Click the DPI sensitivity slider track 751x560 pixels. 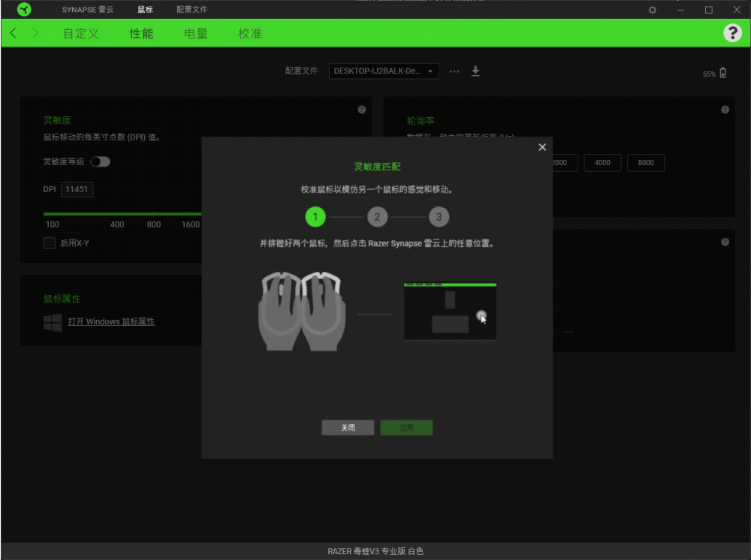(120, 214)
